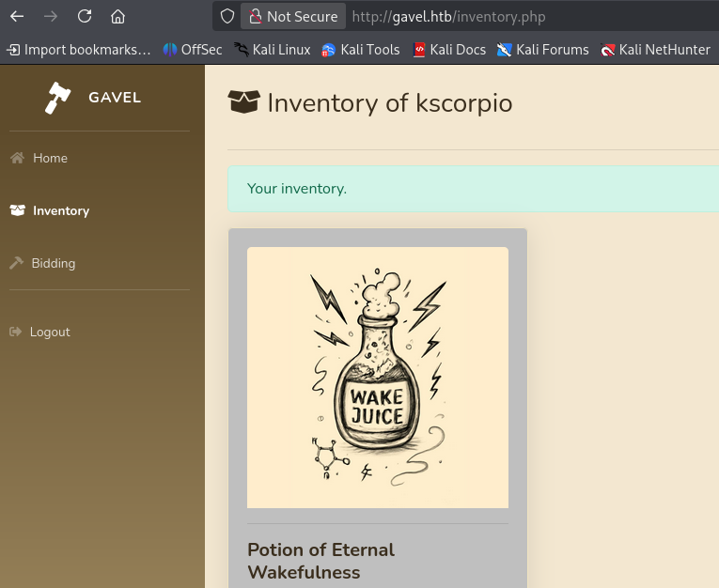Click the browser home icon

coord(117,16)
